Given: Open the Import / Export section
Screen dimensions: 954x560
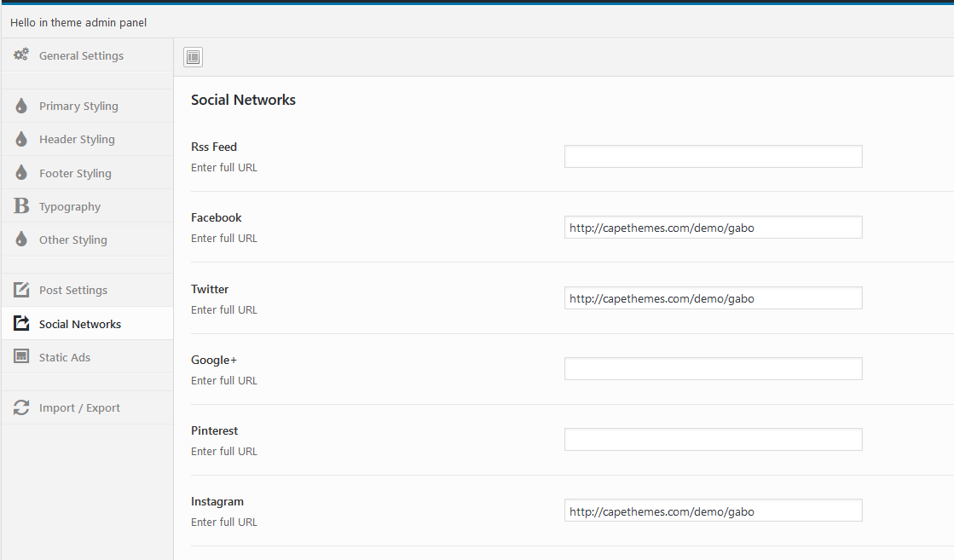Looking at the screenshot, I should point(79,408).
